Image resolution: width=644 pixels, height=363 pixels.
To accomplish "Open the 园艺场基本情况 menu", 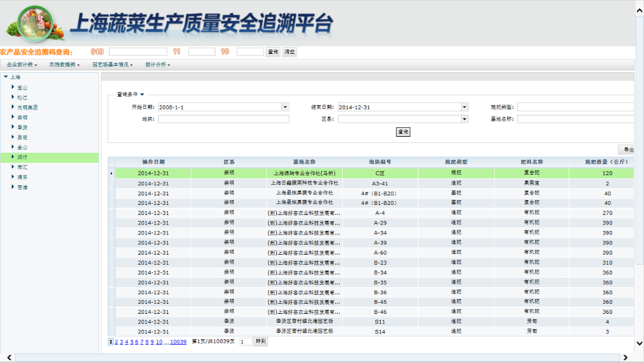I will 112,65.
